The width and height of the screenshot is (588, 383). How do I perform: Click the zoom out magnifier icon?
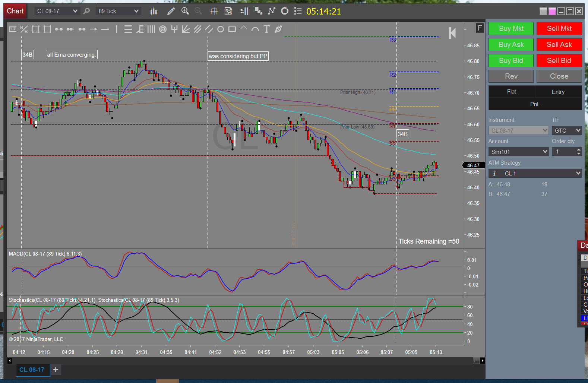pyautogui.click(x=198, y=11)
